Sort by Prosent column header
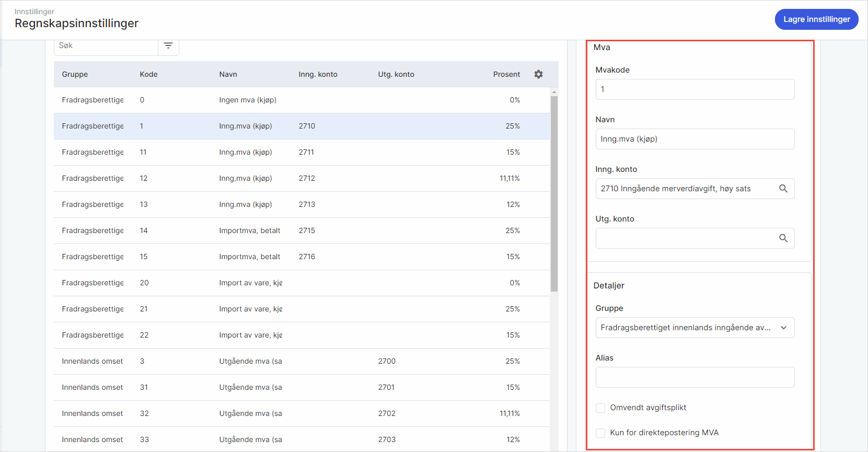 pyautogui.click(x=506, y=74)
